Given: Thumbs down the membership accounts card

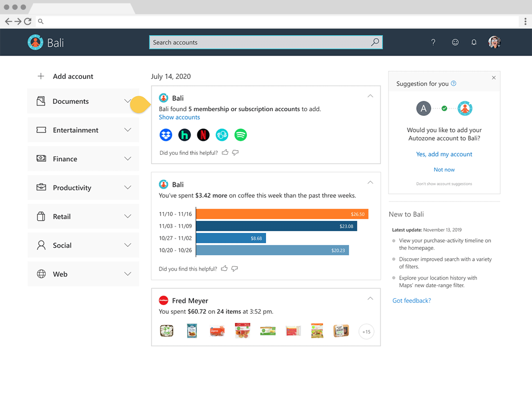Looking at the screenshot, I should (x=235, y=153).
